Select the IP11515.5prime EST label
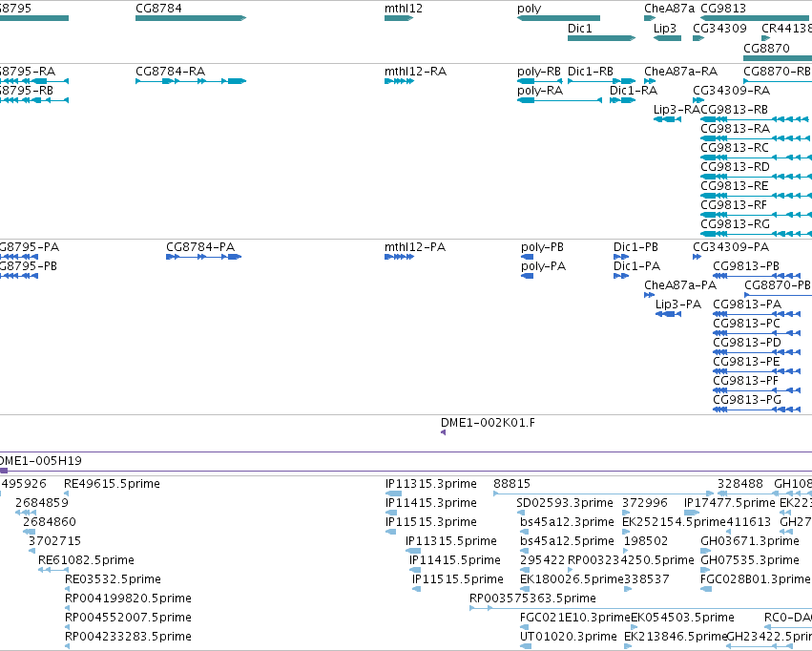Image resolution: width=812 pixels, height=651 pixels. click(x=458, y=579)
